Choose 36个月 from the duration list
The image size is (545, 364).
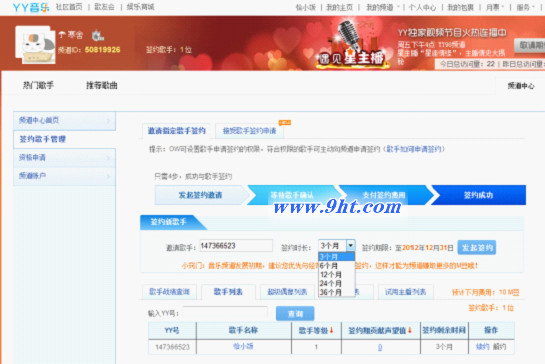[336, 292]
